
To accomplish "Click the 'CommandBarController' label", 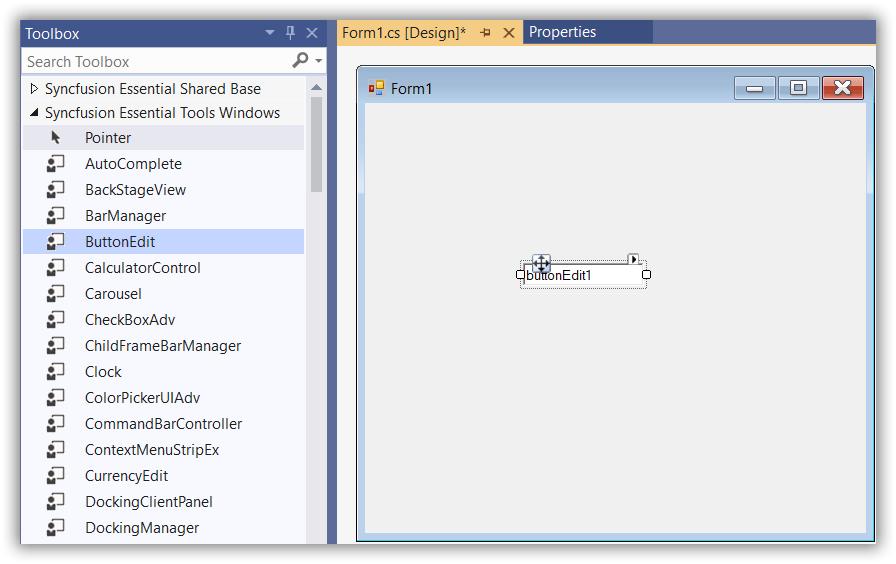I will (x=163, y=424).
